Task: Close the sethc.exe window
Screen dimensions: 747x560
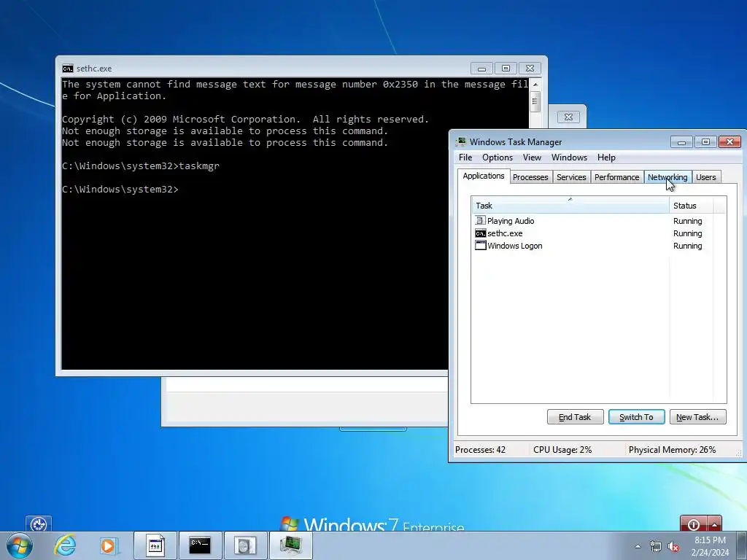Action: [530, 69]
